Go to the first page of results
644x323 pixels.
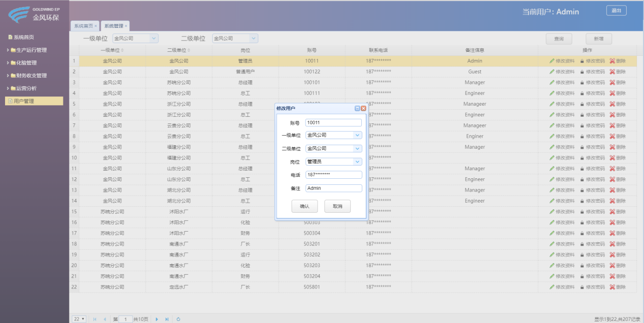pos(95,319)
